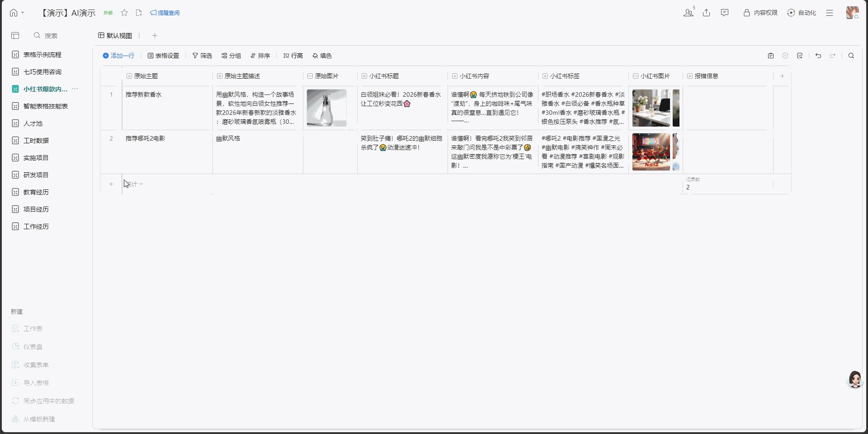Open the perfume bottle image thumbnail
Viewport: 868px width, 434px height.
[x=326, y=108]
